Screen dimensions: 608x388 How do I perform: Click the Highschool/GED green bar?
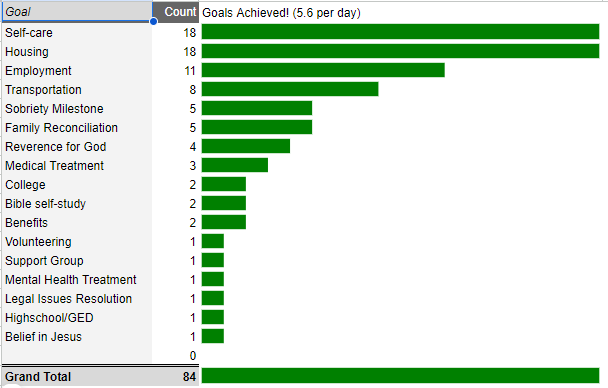(x=212, y=317)
